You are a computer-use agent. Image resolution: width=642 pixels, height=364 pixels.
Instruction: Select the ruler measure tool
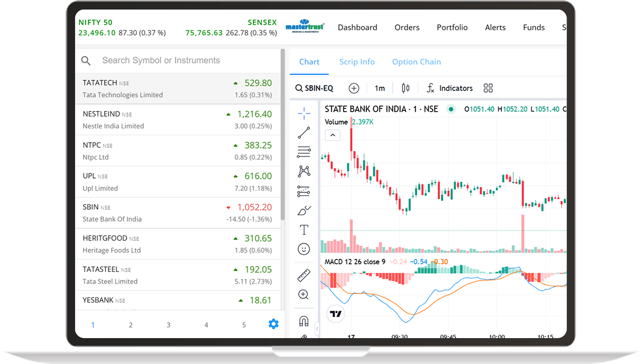tap(304, 275)
